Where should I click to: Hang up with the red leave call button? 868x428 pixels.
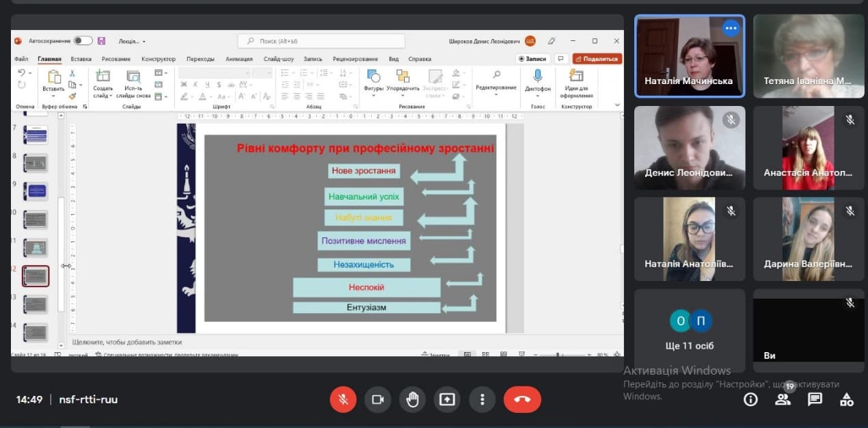tap(522, 399)
